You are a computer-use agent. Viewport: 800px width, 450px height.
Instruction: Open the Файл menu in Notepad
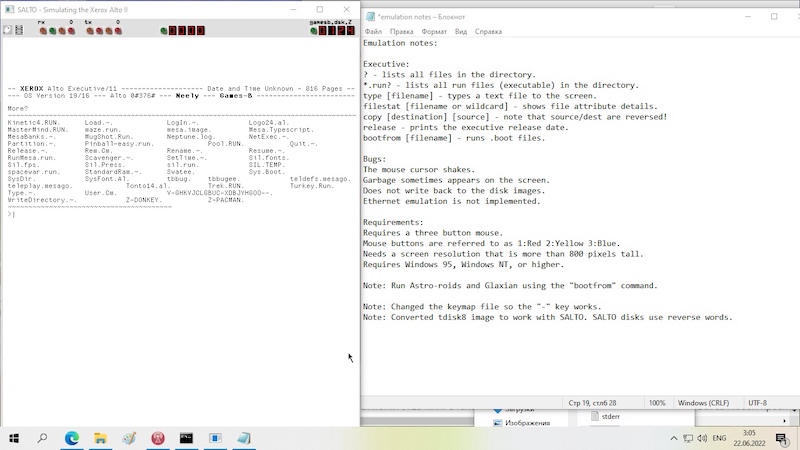pyautogui.click(x=373, y=32)
